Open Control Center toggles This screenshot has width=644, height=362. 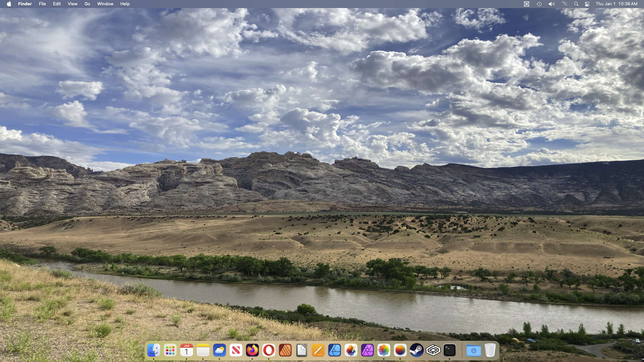click(x=587, y=4)
